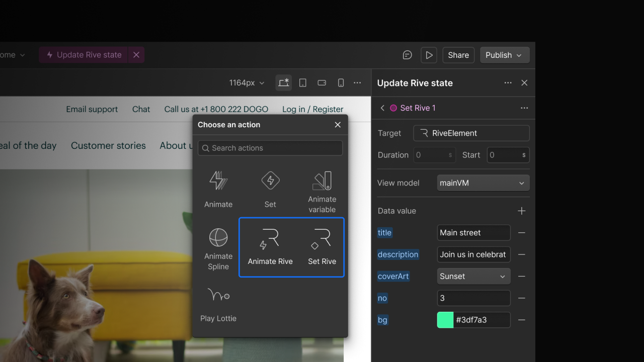Open the Set Rive 1 overflow menu

pos(524,108)
